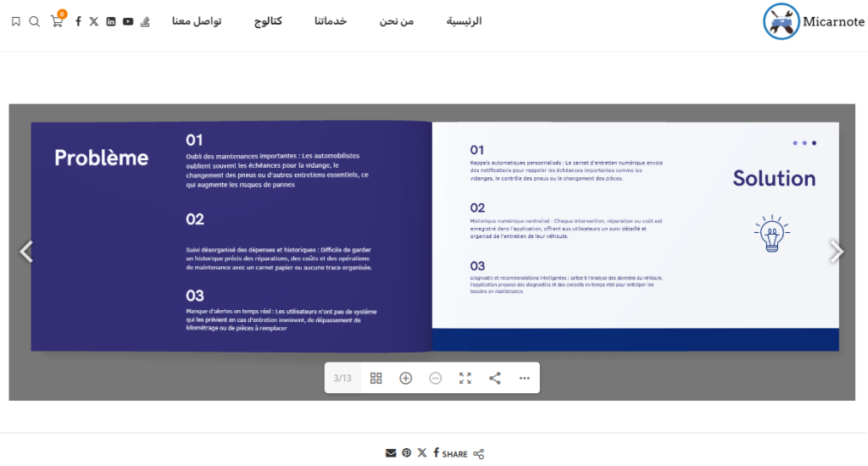Click the 3/13 page number field
The height and width of the screenshot is (466, 868).
click(342, 378)
